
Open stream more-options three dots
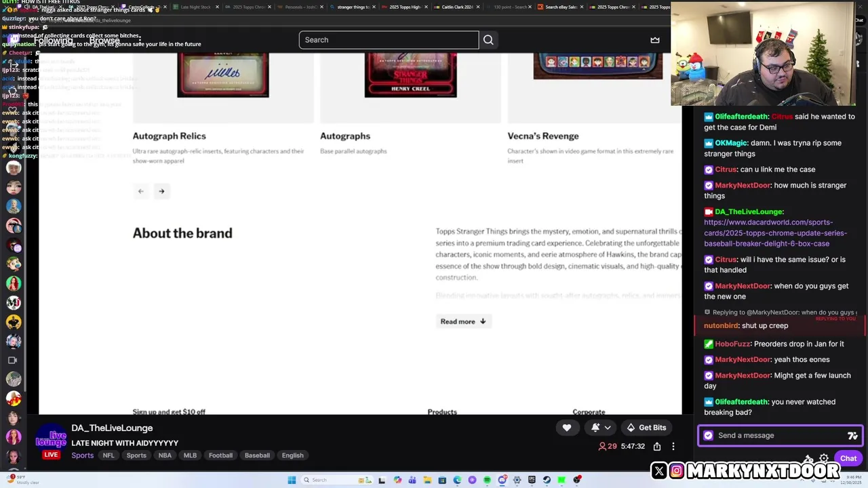(x=673, y=447)
